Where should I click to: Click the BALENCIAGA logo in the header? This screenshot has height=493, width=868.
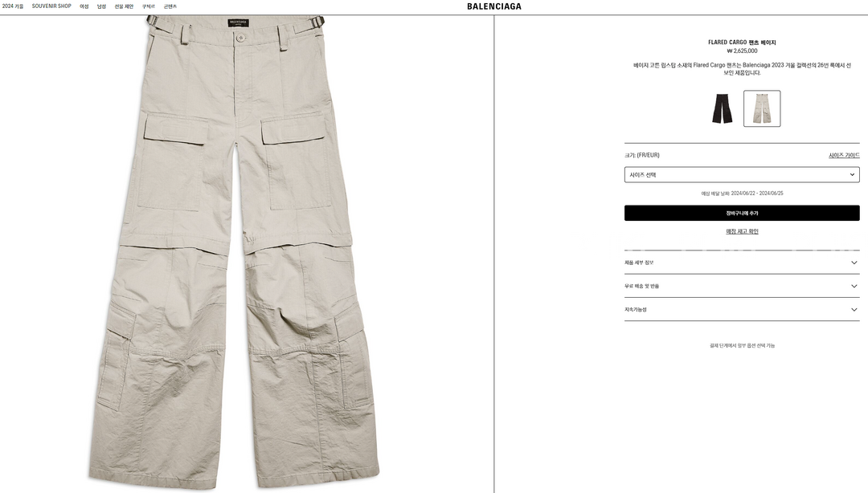tap(493, 6)
